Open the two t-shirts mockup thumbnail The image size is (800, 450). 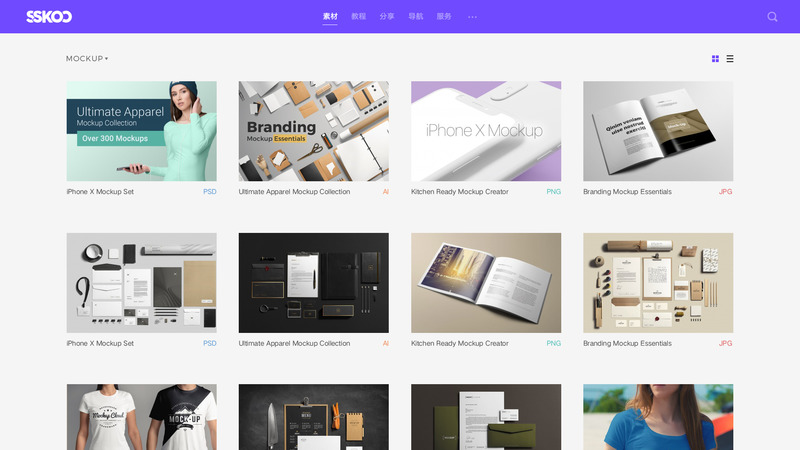click(141, 417)
